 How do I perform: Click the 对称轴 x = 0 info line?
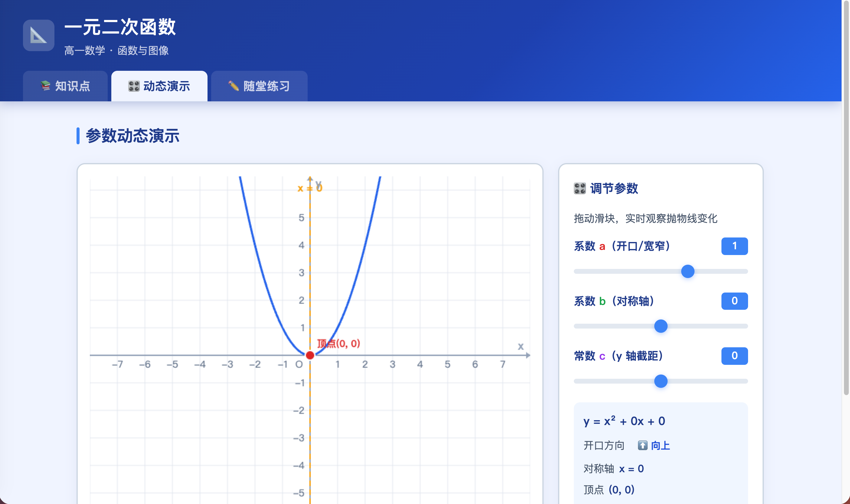coord(613,469)
